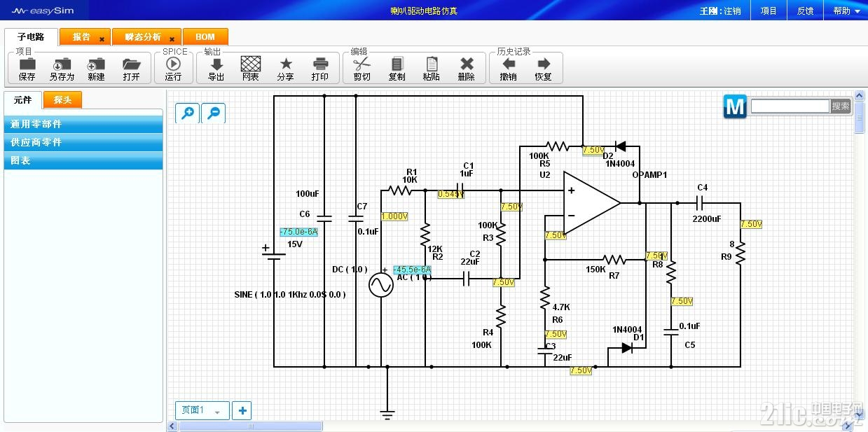Click the easySim logo

pos(43,11)
